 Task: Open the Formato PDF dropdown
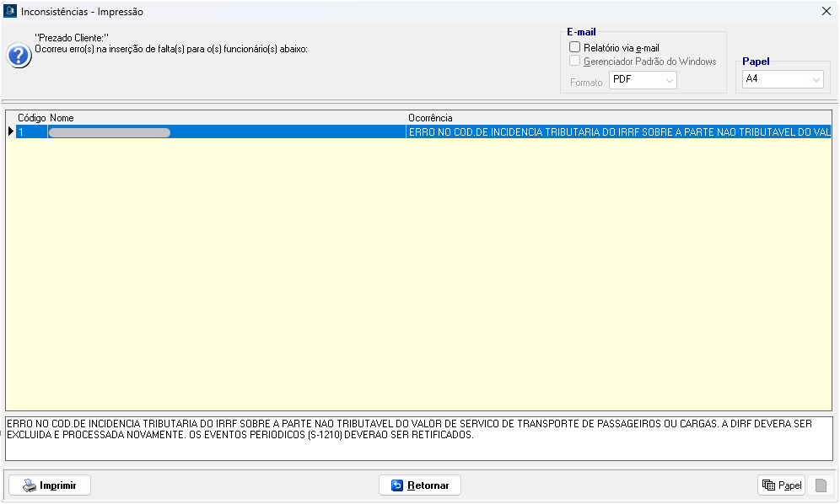pos(643,80)
